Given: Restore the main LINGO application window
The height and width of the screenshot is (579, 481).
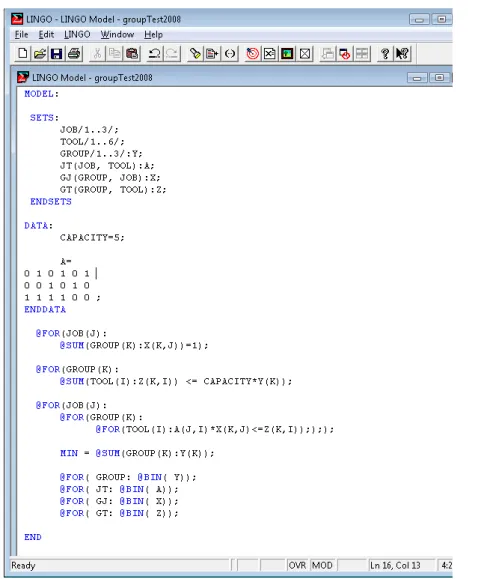Looking at the screenshot, I should [x=442, y=19].
